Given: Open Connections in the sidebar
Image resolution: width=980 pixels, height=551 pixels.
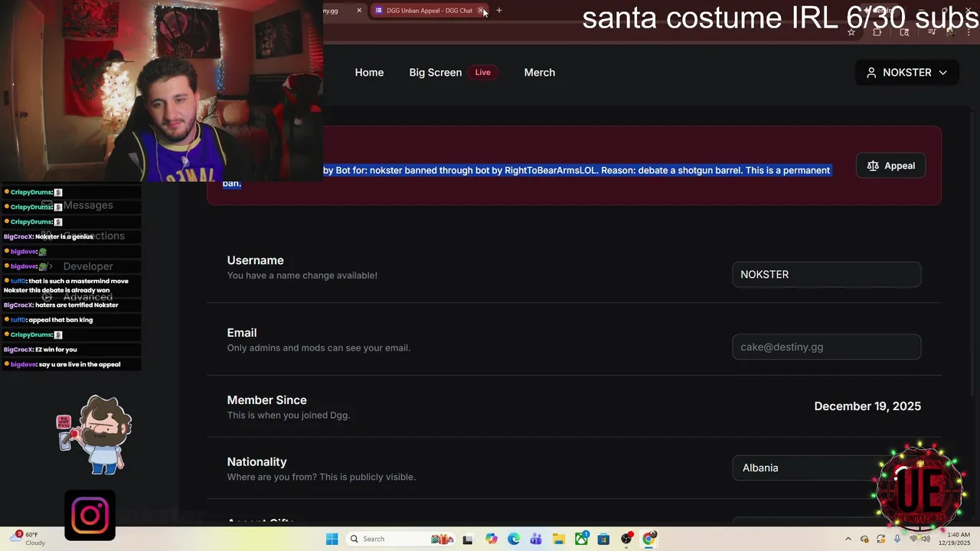Looking at the screenshot, I should [93, 236].
